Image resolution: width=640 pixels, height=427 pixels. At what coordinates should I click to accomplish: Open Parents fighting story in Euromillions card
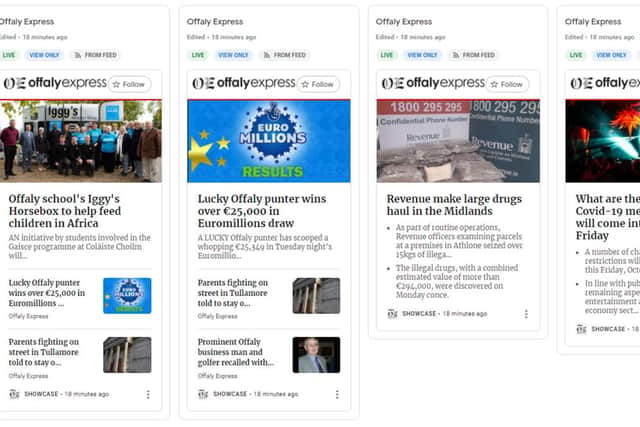pyautogui.click(x=233, y=293)
